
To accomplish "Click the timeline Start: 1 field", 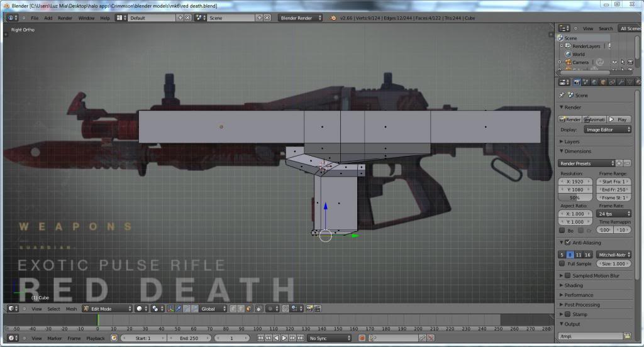I will click(143, 338).
